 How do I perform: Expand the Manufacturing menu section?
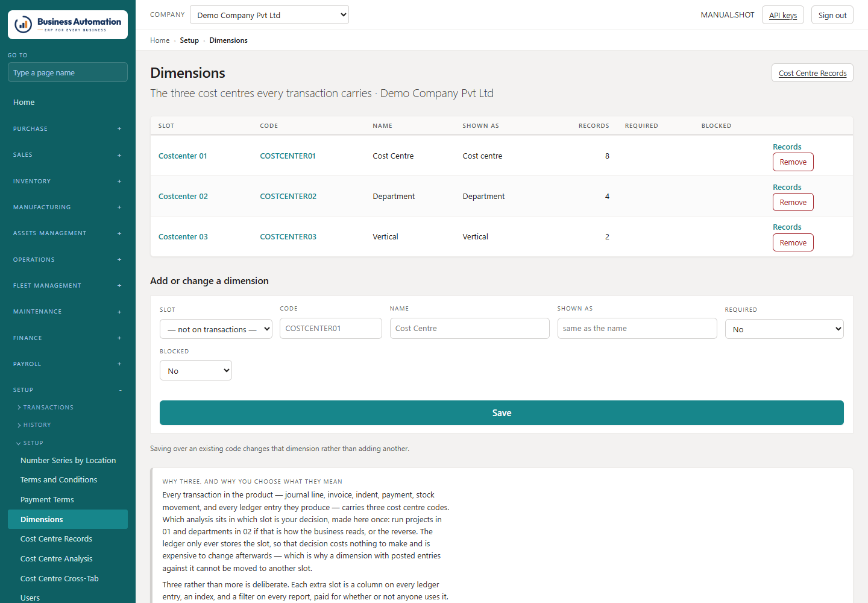point(68,207)
